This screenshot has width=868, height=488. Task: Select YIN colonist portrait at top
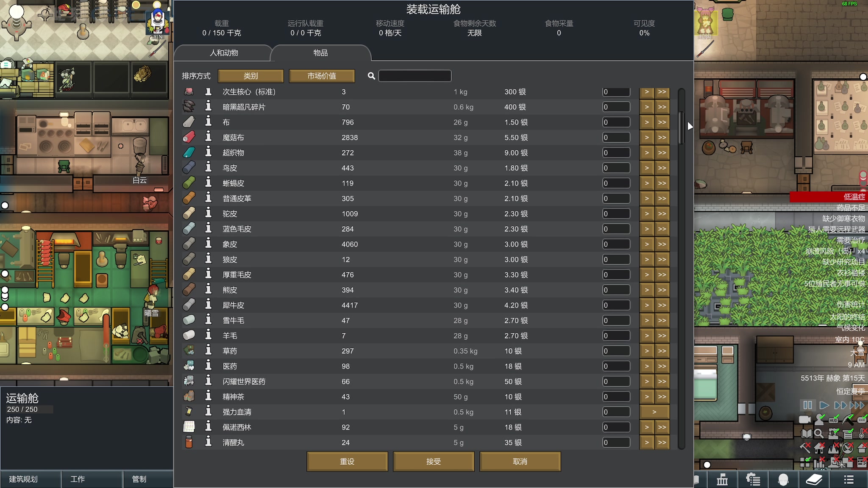[x=158, y=23]
